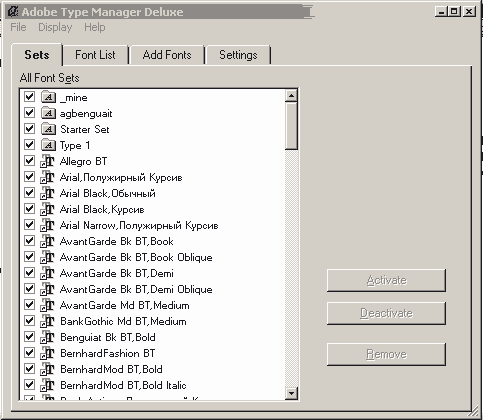Click the font list scroll down arrow
483x420 pixels.
[291, 393]
